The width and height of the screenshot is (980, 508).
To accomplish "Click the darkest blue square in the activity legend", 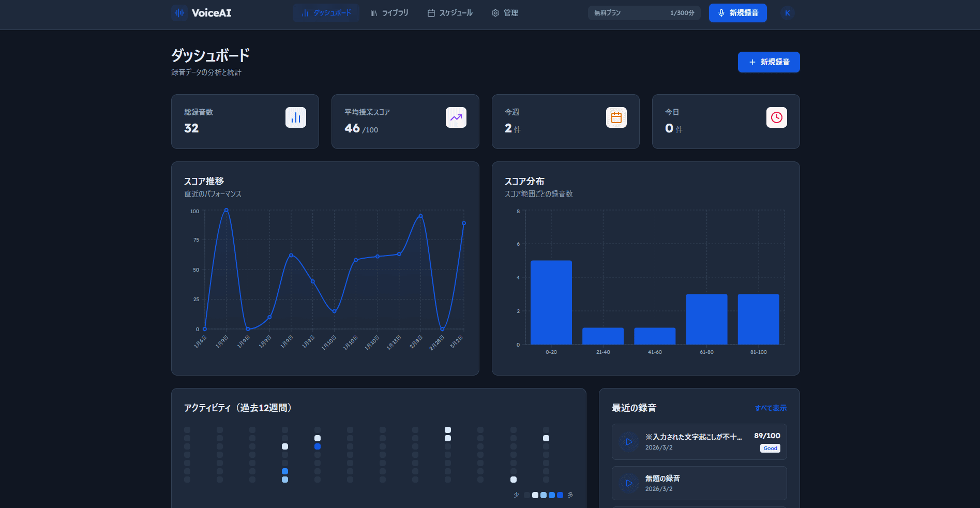I will (560, 495).
